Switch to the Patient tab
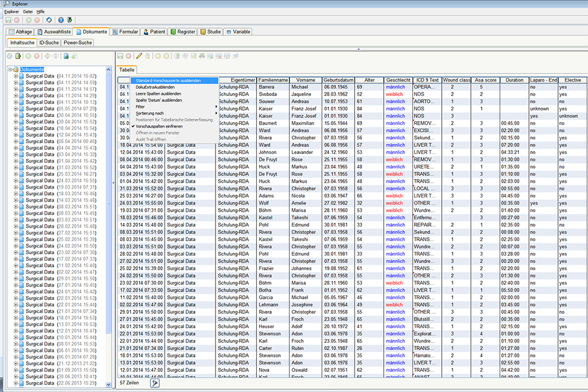Screen dimensions: 588x392 point(154,32)
